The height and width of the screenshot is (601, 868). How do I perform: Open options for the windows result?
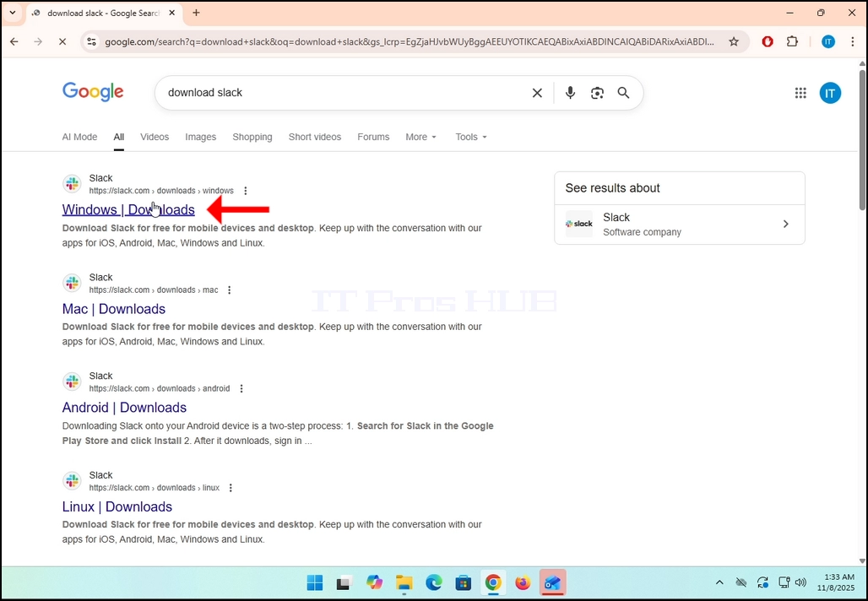click(245, 191)
